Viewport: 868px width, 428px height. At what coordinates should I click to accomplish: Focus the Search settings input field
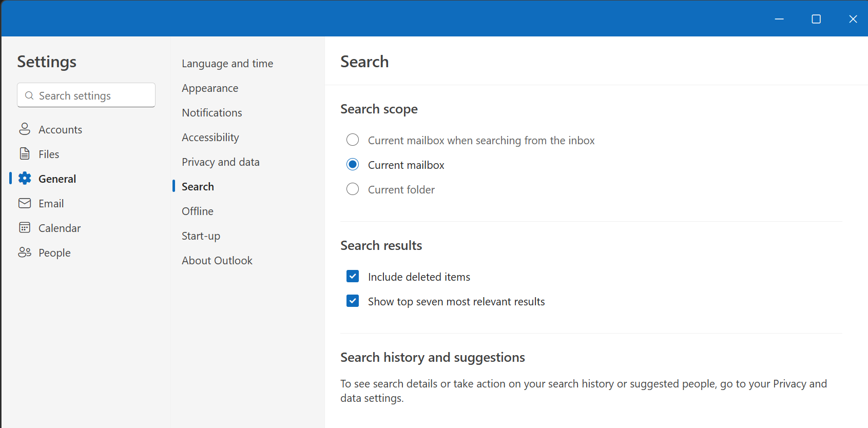92,95
